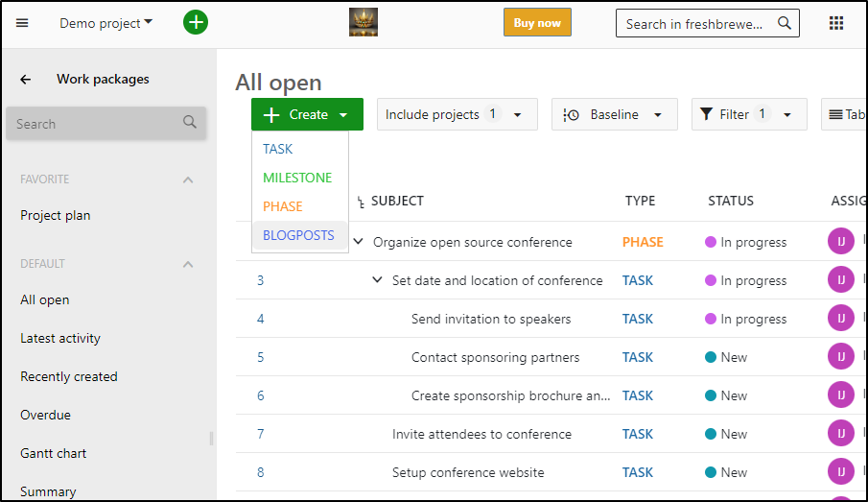This screenshot has width=868, height=502.
Task: Open the modules grid icon
Action: click(836, 23)
